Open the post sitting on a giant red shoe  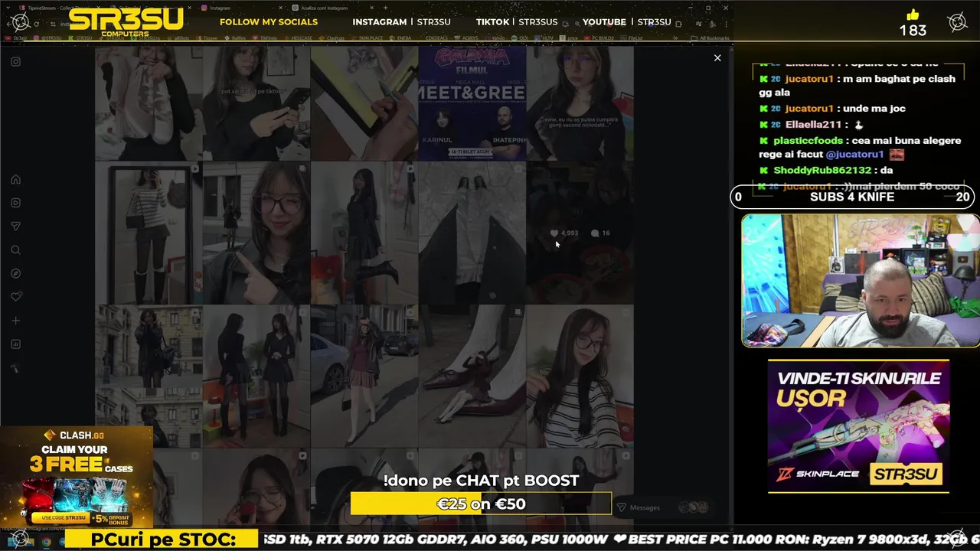[472, 376]
